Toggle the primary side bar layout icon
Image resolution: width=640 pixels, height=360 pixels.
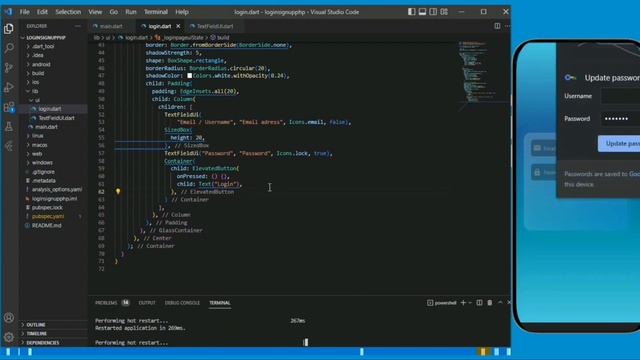[411, 12]
